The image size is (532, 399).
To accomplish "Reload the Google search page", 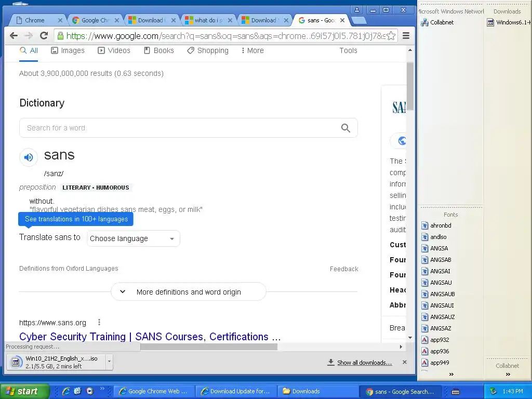I will coord(44,36).
